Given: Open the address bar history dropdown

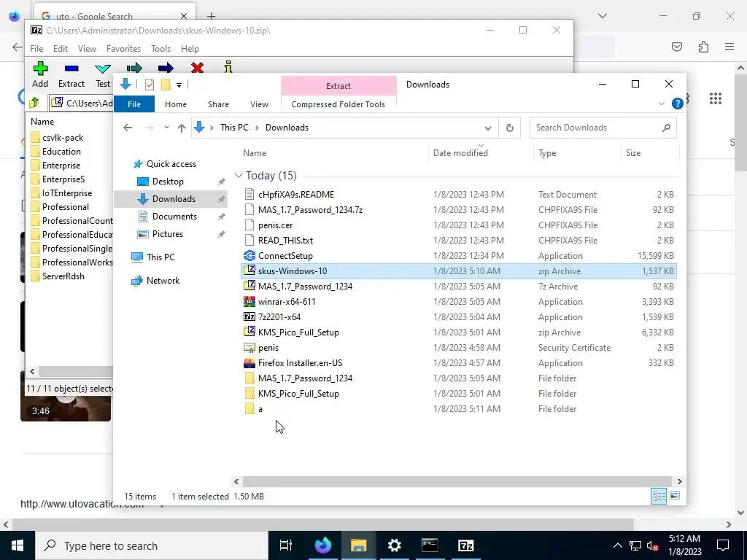Looking at the screenshot, I should (x=488, y=128).
